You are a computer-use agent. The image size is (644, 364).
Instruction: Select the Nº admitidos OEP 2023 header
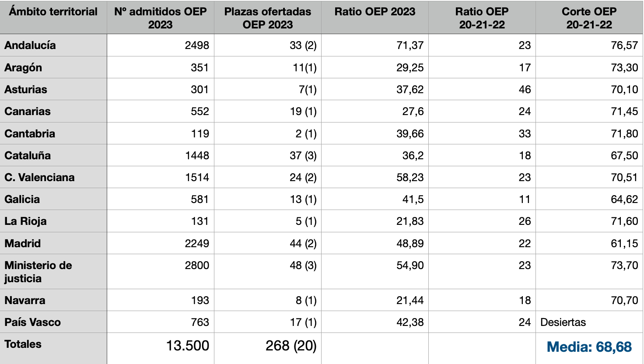[x=160, y=18]
